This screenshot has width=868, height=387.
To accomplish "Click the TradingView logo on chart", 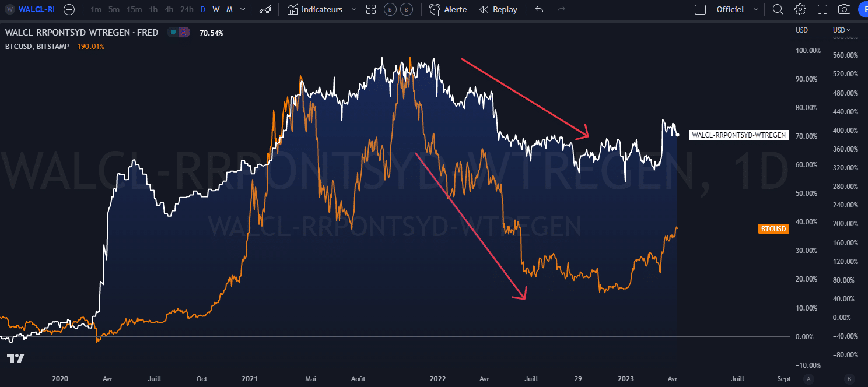I will pos(16,358).
